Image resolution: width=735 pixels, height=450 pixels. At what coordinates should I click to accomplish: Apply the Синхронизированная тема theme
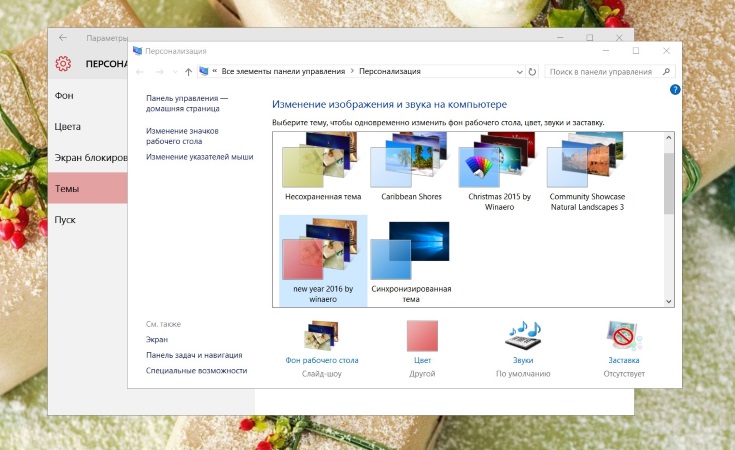(x=411, y=262)
